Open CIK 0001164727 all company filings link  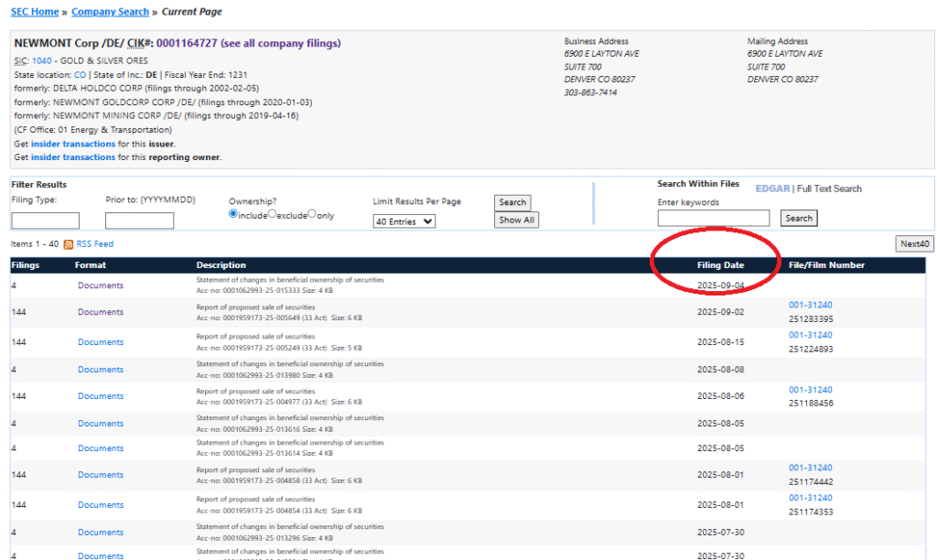(249, 43)
